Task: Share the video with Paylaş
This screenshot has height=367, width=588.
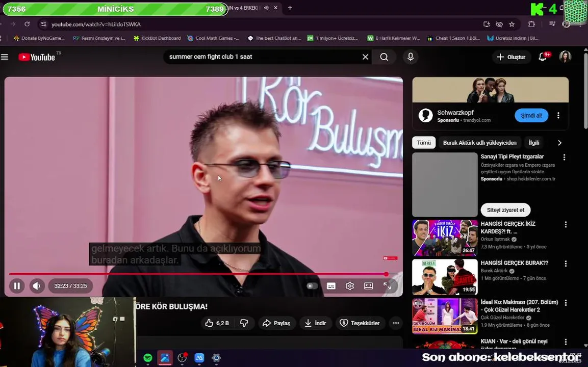Action: pyautogui.click(x=277, y=323)
